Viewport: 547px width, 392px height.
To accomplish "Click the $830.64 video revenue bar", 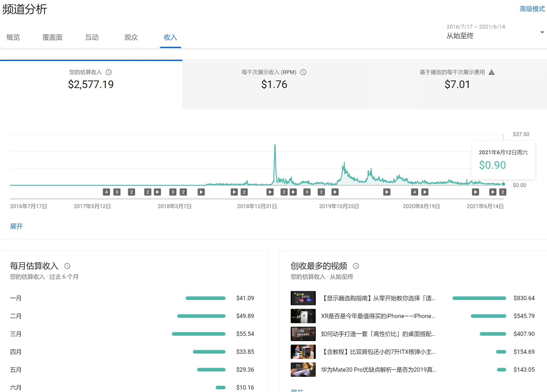I will [479, 298].
